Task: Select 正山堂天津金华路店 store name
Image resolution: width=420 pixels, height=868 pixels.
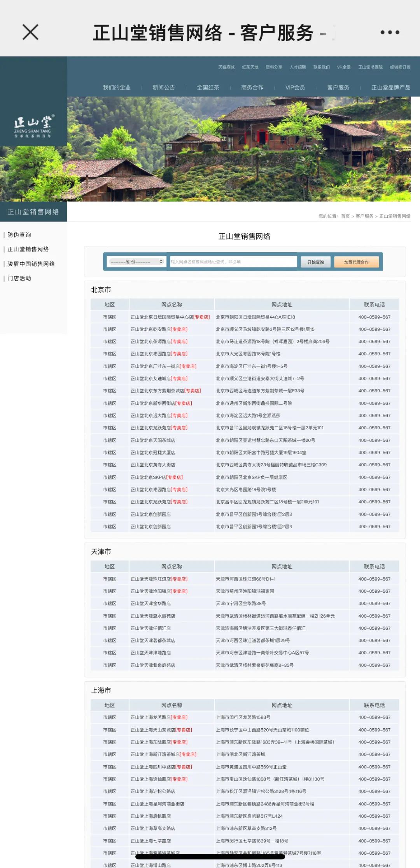Action: pyautogui.click(x=150, y=604)
